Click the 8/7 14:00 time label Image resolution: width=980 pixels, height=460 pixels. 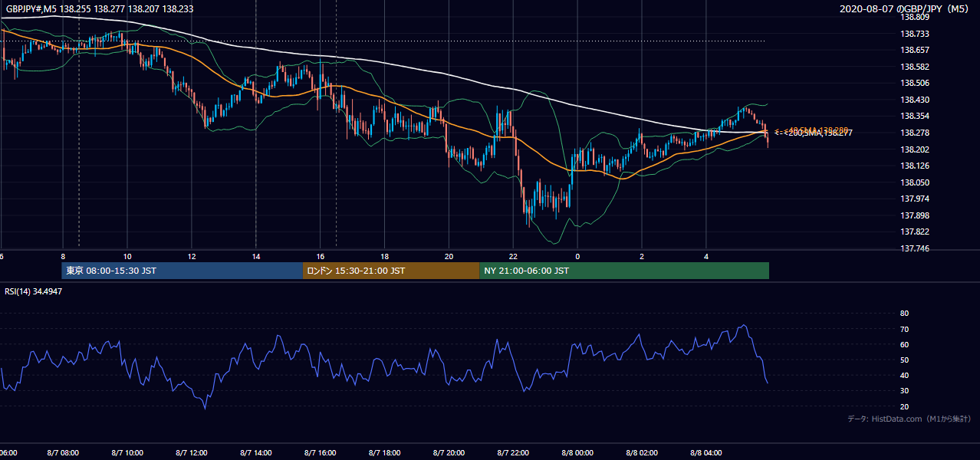tap(256, 453)
